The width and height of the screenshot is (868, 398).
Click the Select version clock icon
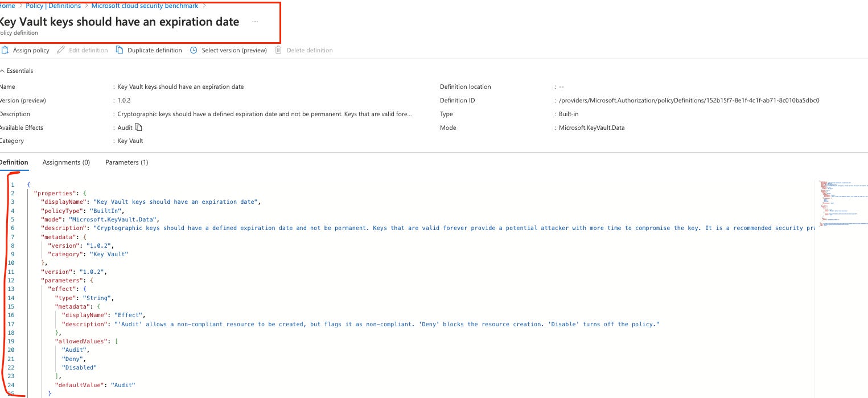tap(194, 50)
